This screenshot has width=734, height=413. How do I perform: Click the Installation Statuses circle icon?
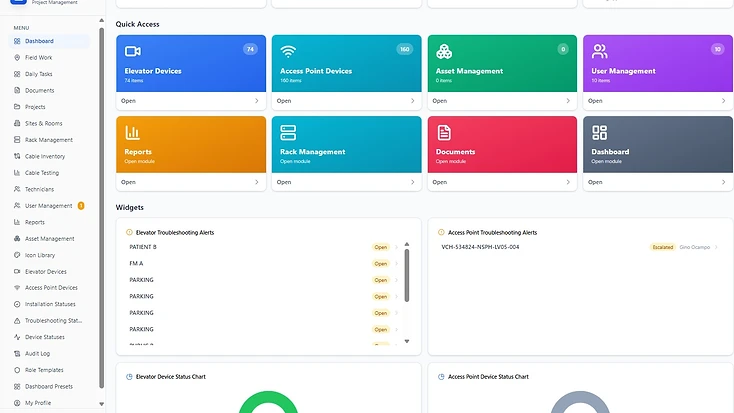[17, 304]
